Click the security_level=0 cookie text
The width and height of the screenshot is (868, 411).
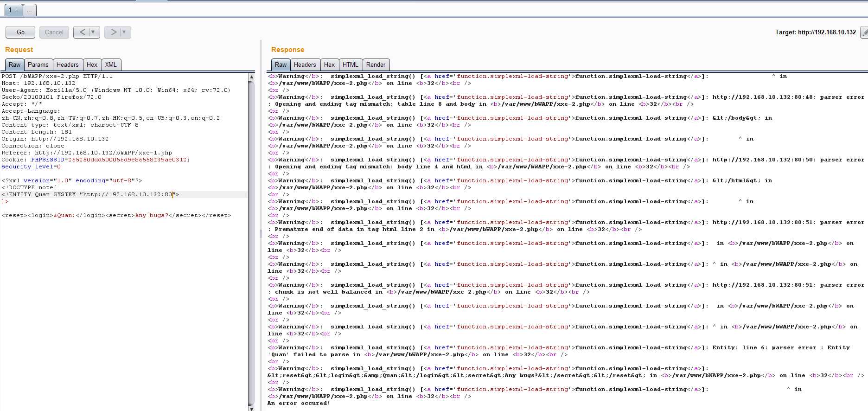point(31,167)
